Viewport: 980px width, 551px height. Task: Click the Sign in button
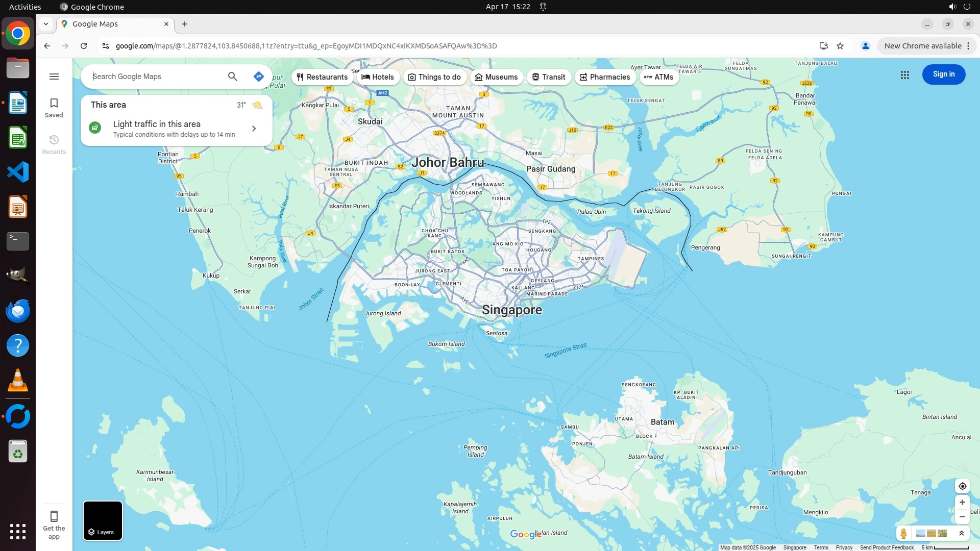pos(943,74)
